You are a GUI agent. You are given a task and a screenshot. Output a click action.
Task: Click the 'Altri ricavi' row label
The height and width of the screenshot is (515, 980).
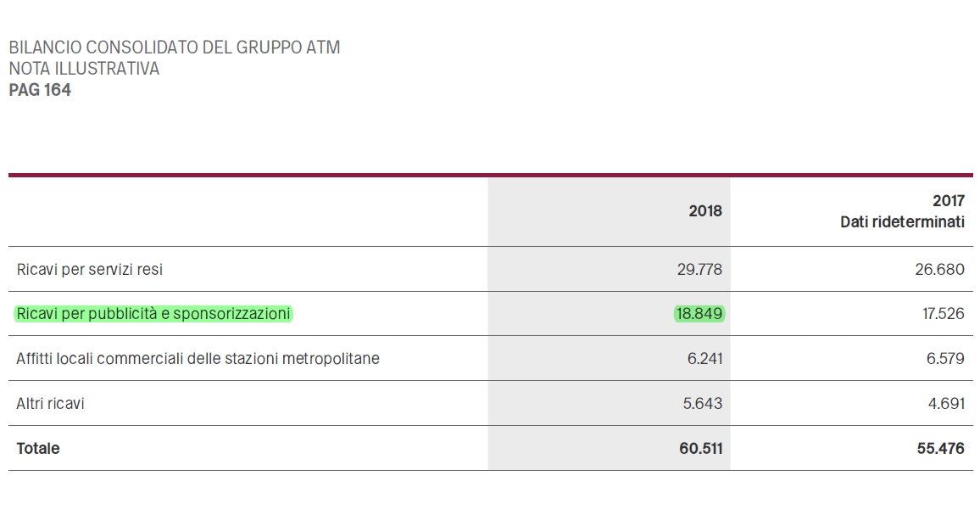coord(51,404)
